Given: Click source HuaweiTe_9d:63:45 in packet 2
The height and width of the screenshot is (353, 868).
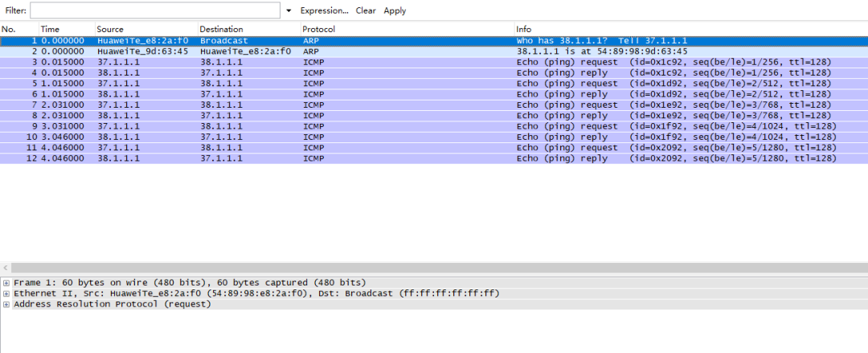Looking at the screenshot, I should click(143, 51).
